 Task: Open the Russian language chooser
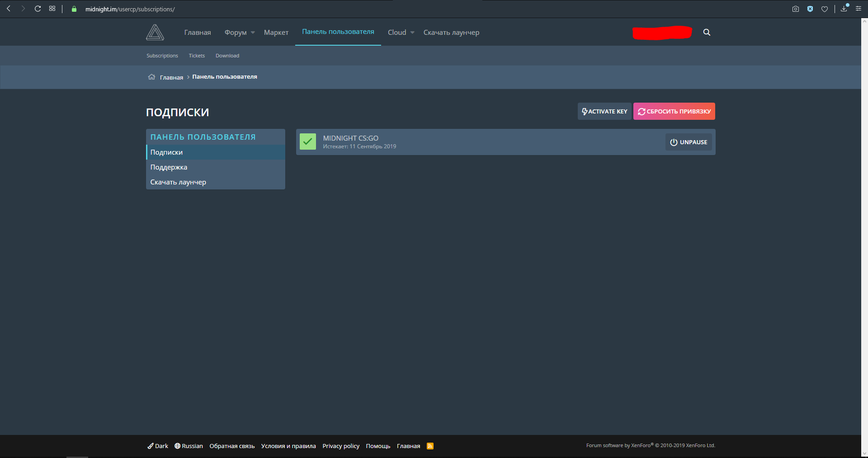tap(189, 446)
